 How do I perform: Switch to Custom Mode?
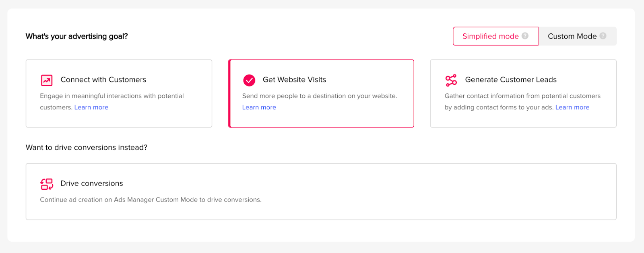click(572, 36)
